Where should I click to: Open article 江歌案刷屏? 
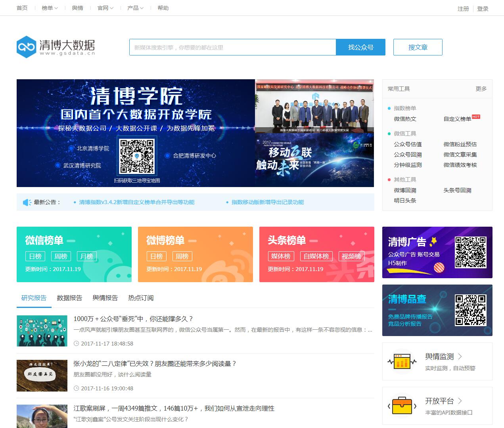tap(174, 408)
